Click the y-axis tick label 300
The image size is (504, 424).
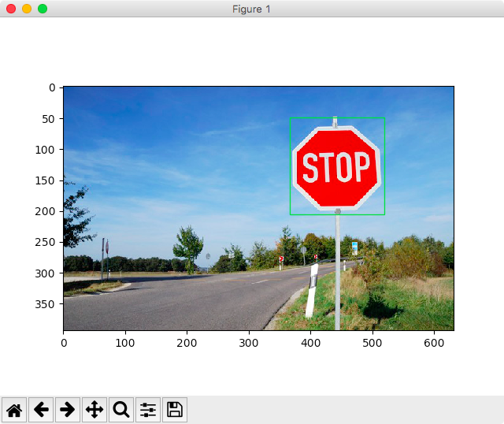click(45, 273)
